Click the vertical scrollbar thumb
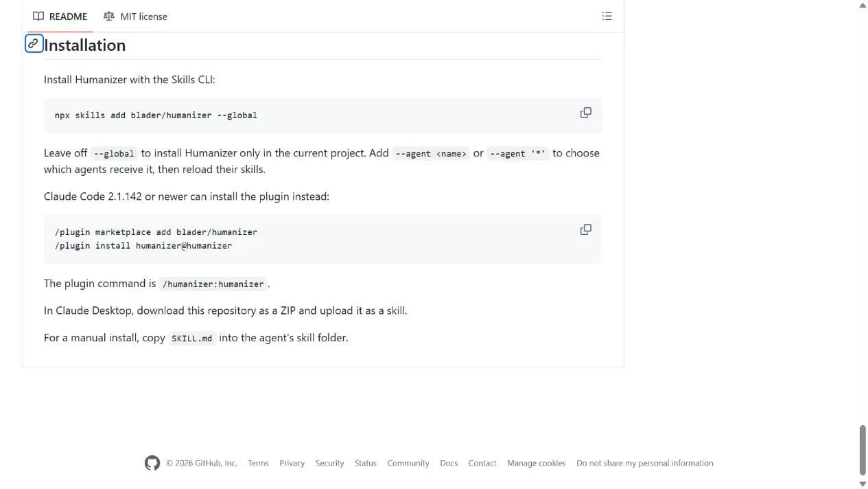 [863, 450]
